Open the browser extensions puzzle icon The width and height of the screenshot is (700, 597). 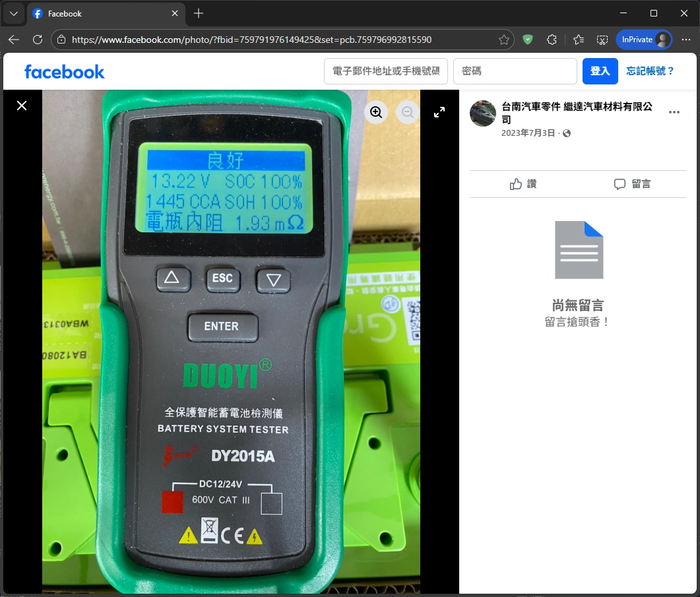tap(552, 40)
